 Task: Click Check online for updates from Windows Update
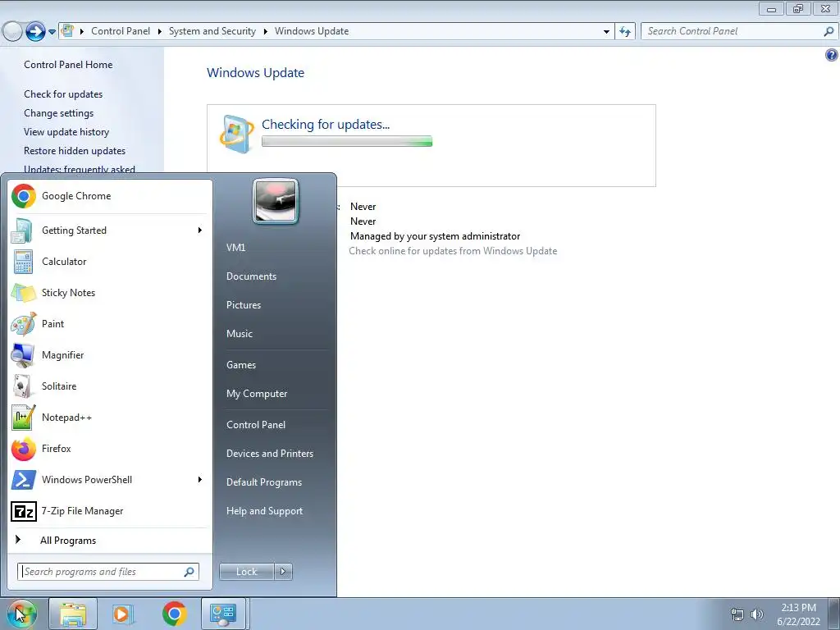pyautogui.click(x=453, y=251)
